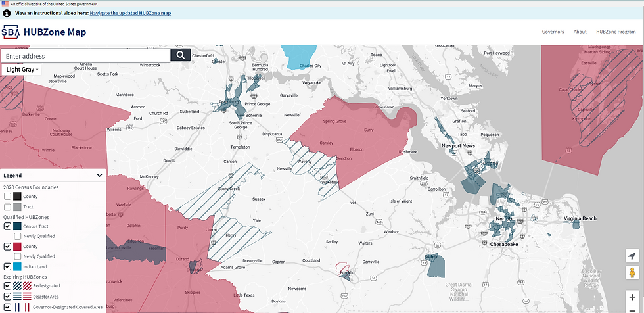644x313 pixels.
Task: Click the route 360 shield near Burkeville
Action: tap(40, 108)
